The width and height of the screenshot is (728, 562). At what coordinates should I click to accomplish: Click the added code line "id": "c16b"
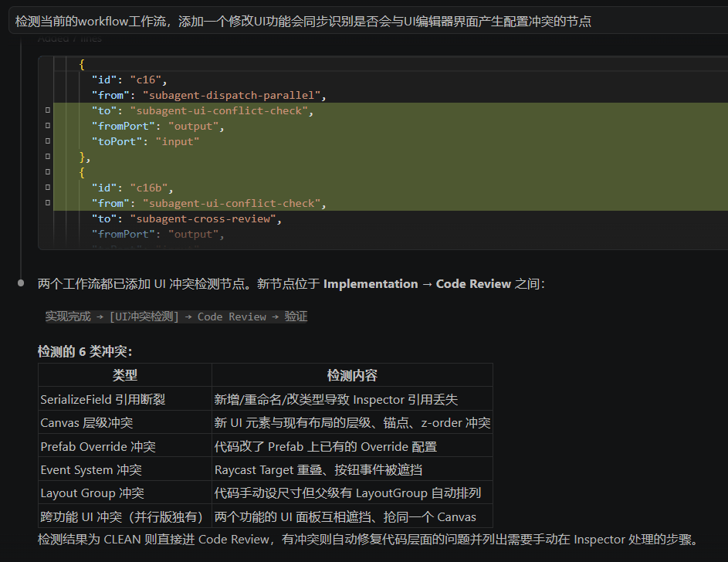(x=132, y=188)
